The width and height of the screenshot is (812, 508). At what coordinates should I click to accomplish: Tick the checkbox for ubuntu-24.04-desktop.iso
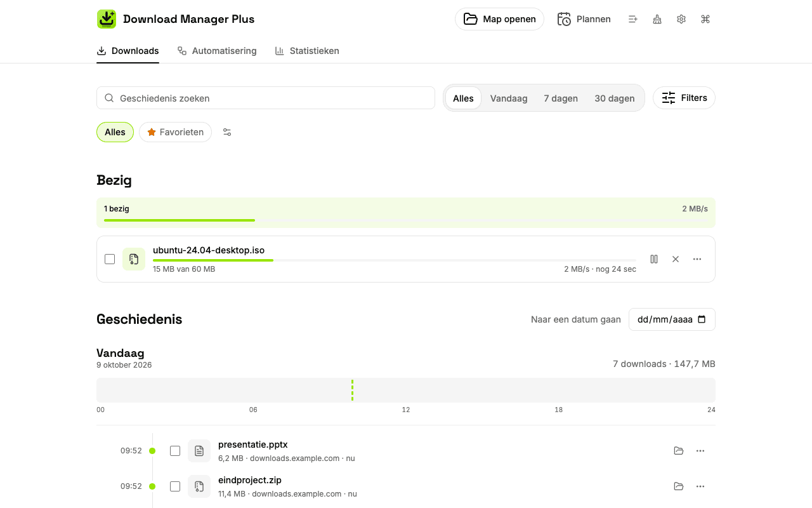click(110, 259)
